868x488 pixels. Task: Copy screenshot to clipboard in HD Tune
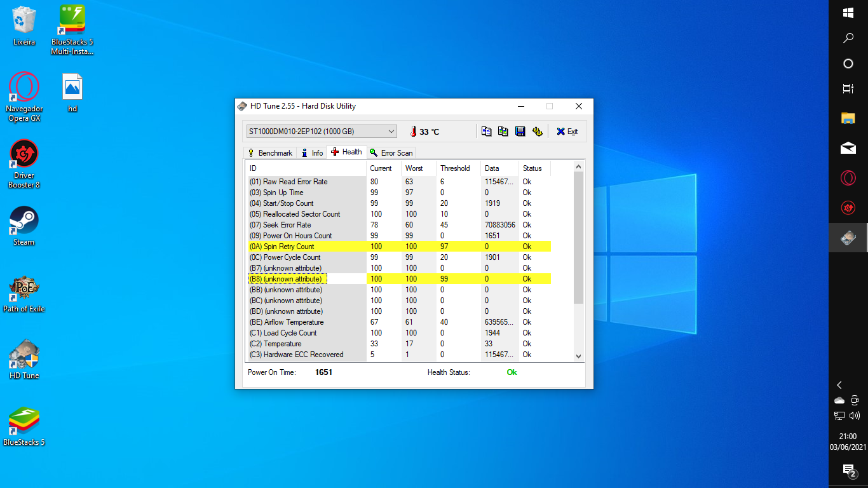pyautogui.click(x=503, y=132)
